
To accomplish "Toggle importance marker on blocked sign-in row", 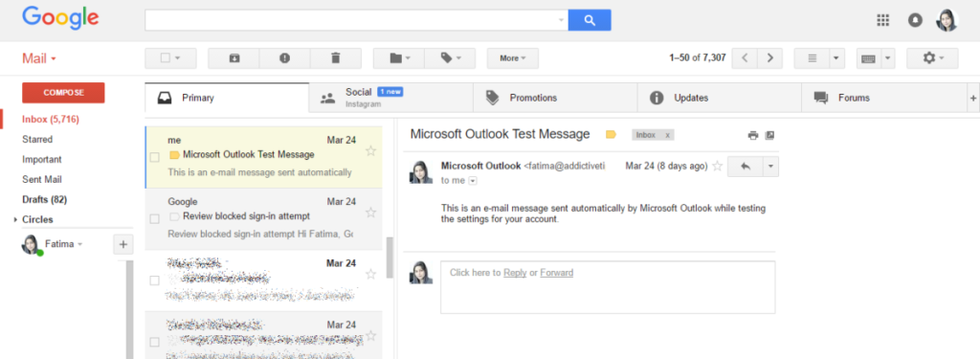I will 174,216.
